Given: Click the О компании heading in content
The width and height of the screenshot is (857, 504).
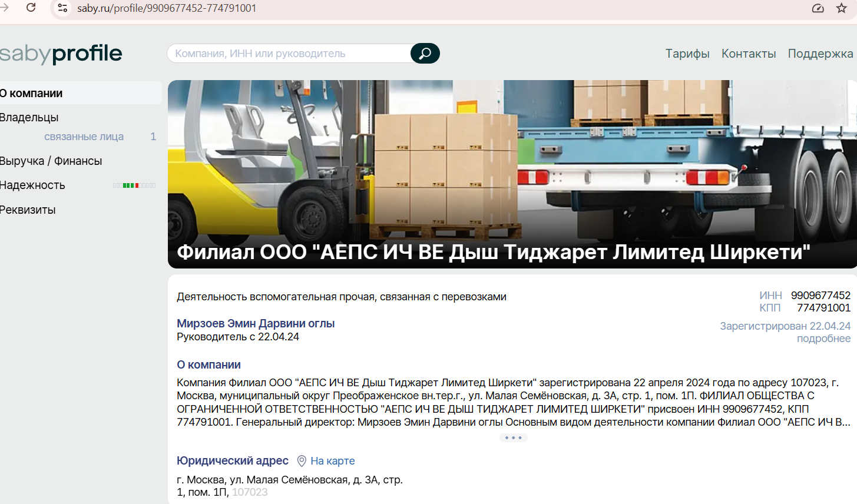Looking at the screenshot, I should coord(209,365).
